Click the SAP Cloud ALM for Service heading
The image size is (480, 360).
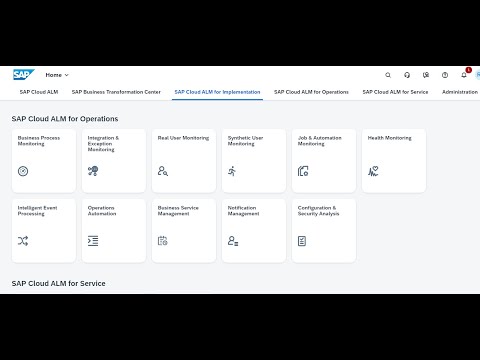59,283
